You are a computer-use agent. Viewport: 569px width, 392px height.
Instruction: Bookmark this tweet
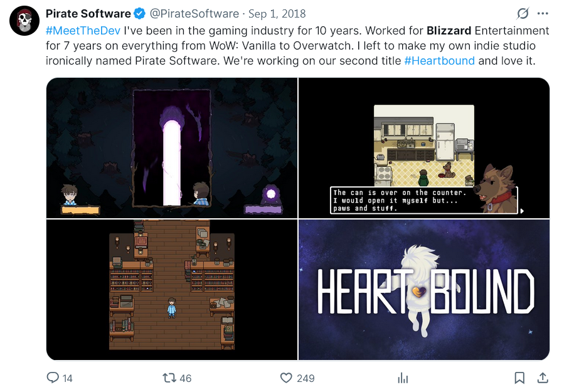tap(519, 378)
